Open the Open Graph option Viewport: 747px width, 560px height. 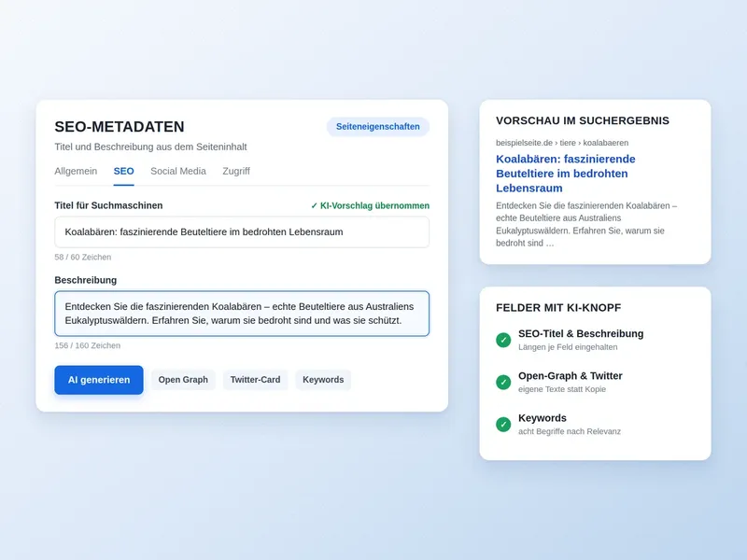point(183,380)
